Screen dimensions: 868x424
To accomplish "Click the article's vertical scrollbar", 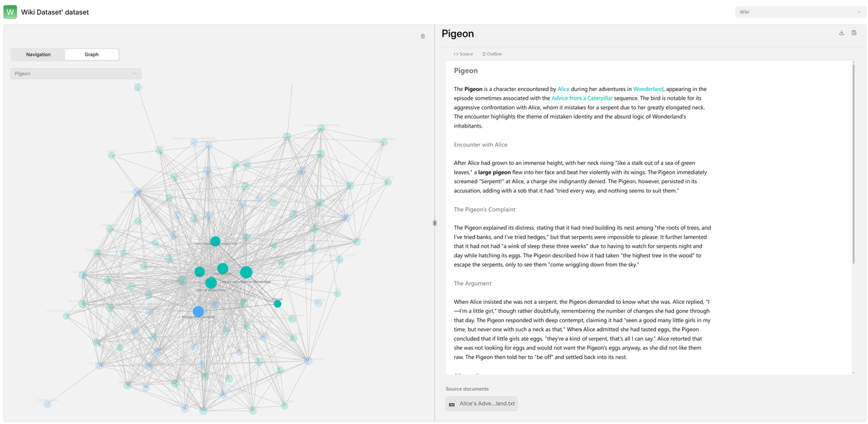I will pyautogui.click(x=854, y=163).
